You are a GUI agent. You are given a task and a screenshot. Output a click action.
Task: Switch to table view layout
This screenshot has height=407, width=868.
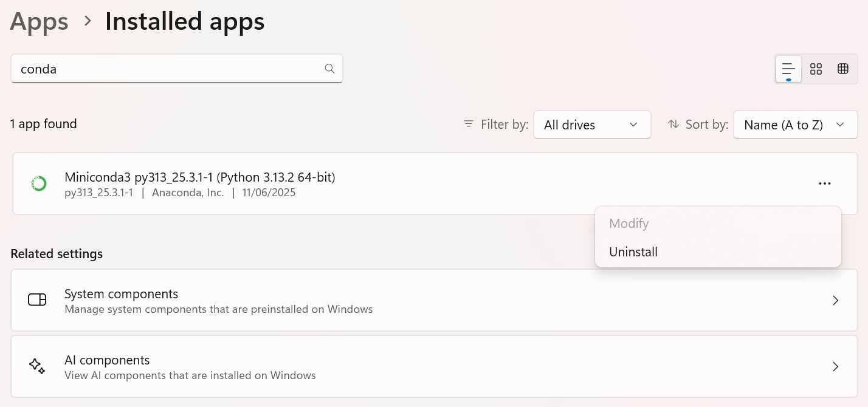[842, 69]
